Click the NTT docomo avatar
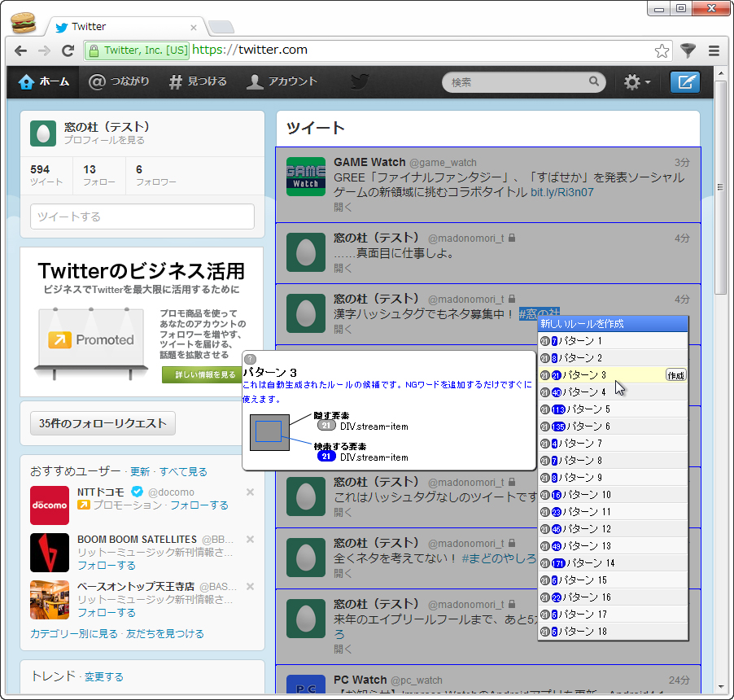This screenshot has width=734, height=700. 50,505
